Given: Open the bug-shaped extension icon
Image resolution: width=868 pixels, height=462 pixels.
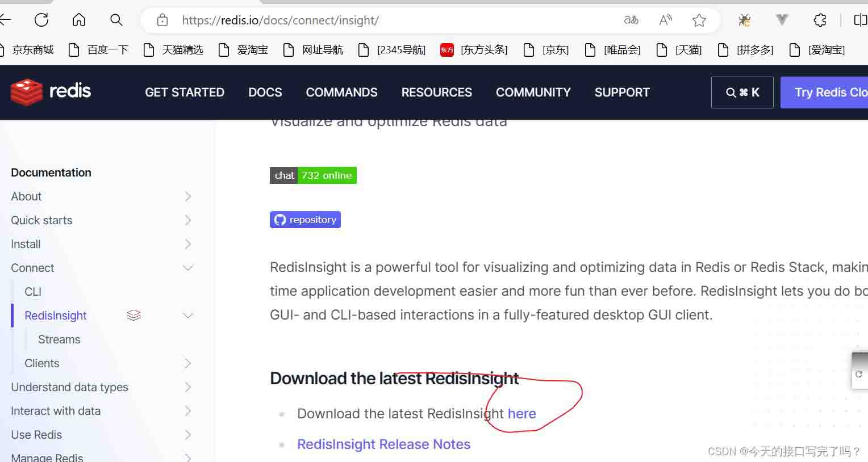Looking at the screenshot, I should click(745, 20).
